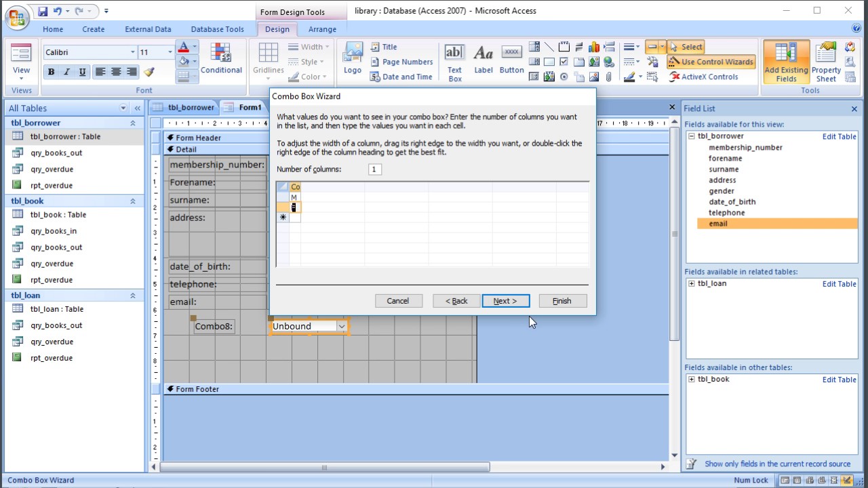This screenshot has width=868, height=488.
Task: Align text left
Action: (x=100, y=72)
